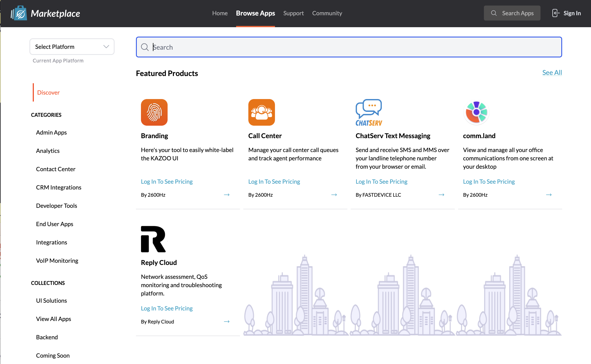591x364 pixels.
Task: Click the arrow on the ChatServ card
Action: tap(441, 195)
